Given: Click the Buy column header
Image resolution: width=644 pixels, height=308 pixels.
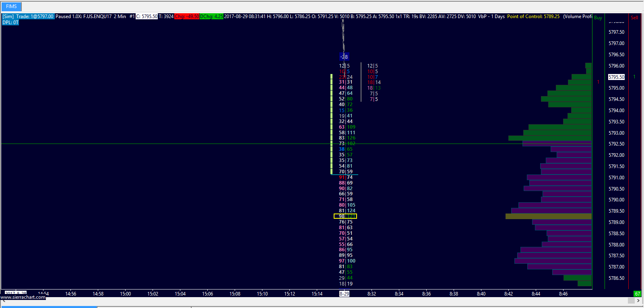Looking at the screenshot, I should point(598,18).
